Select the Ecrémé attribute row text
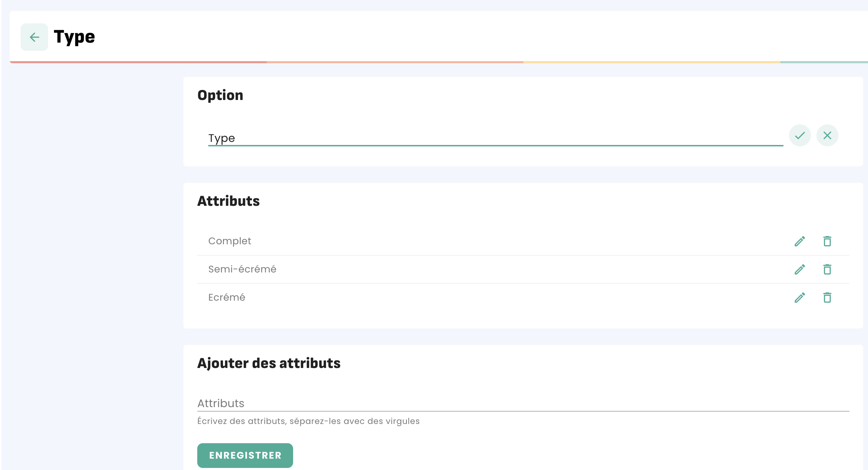The width and height of the screenshot is (868, 470). tap(227, 298)
